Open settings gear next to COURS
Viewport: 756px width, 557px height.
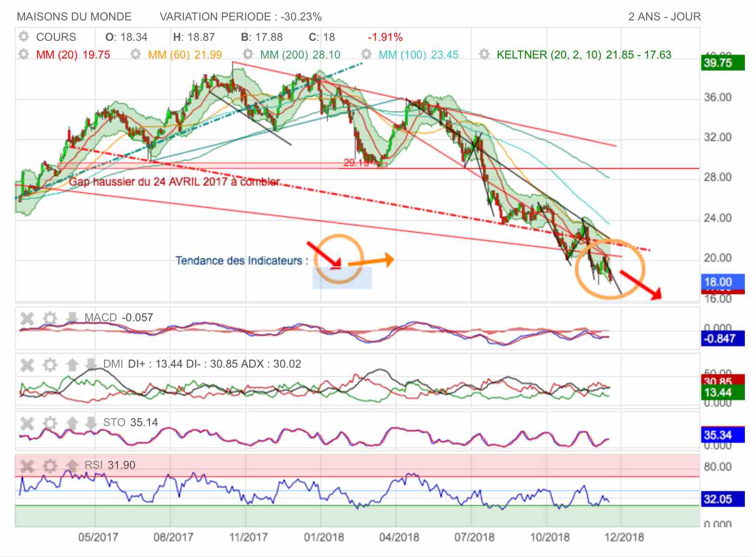coord(24,37)
